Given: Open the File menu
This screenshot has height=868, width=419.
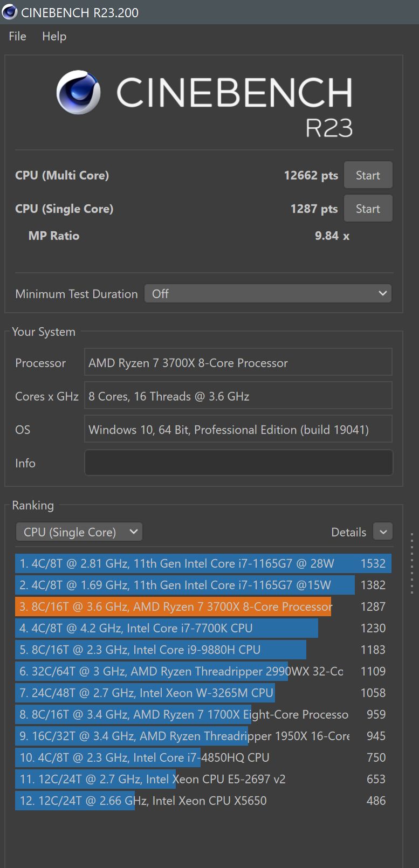Looking at the screenshot, I should coord(17,36).
